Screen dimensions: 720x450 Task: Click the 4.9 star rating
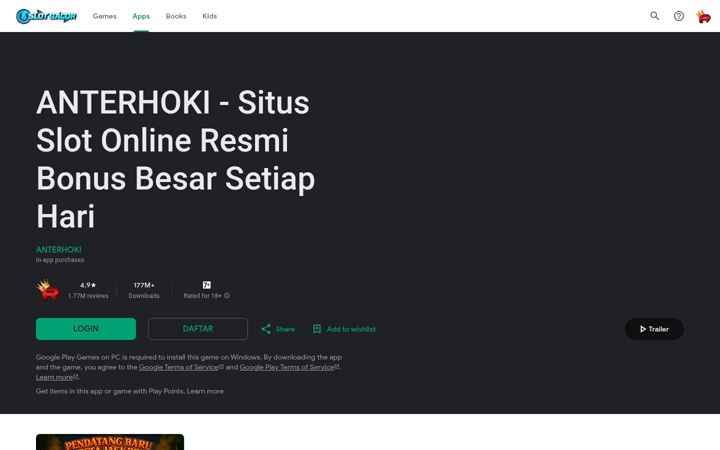pos(88,285)
